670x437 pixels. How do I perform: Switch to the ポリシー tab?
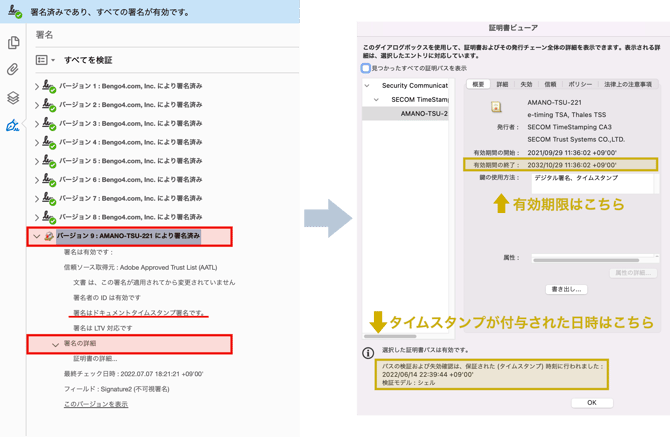[580, 85]
